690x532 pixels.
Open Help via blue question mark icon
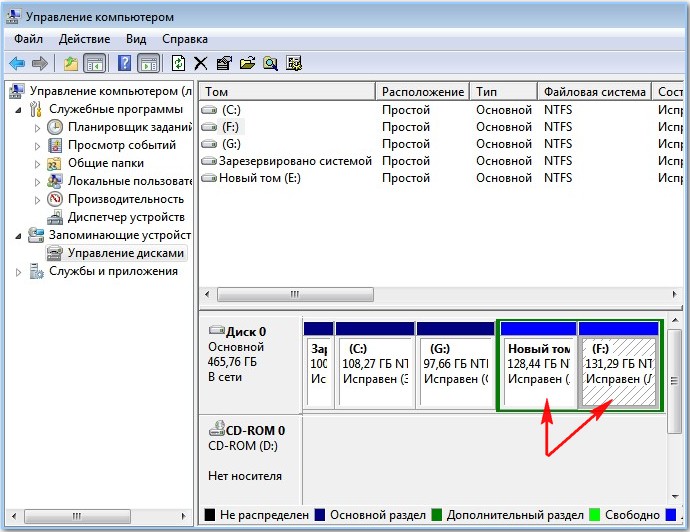coord(125,64)
